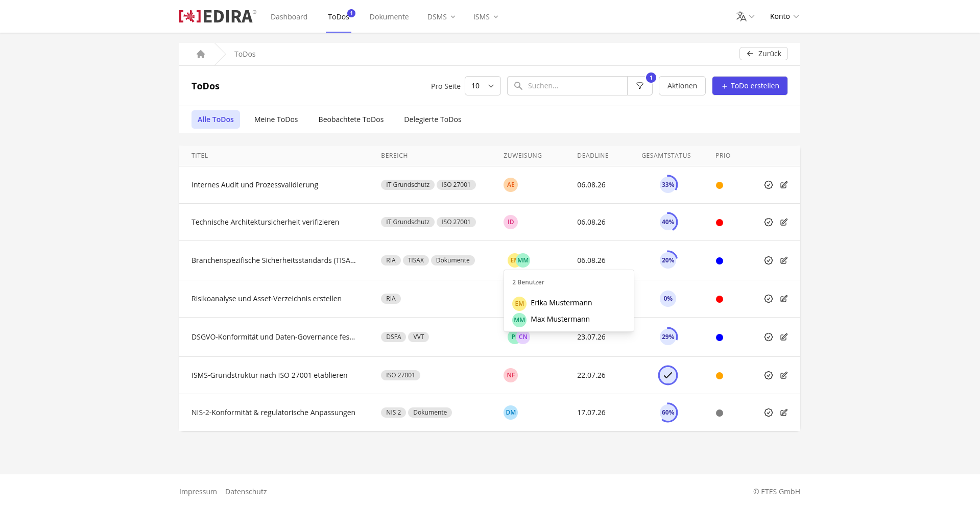Expand the Konto account menu

coord(784,16)
